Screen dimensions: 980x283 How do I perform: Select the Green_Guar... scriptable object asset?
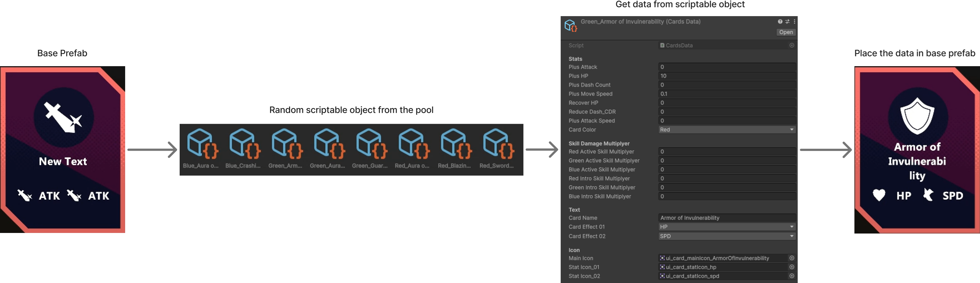[370, 149]
